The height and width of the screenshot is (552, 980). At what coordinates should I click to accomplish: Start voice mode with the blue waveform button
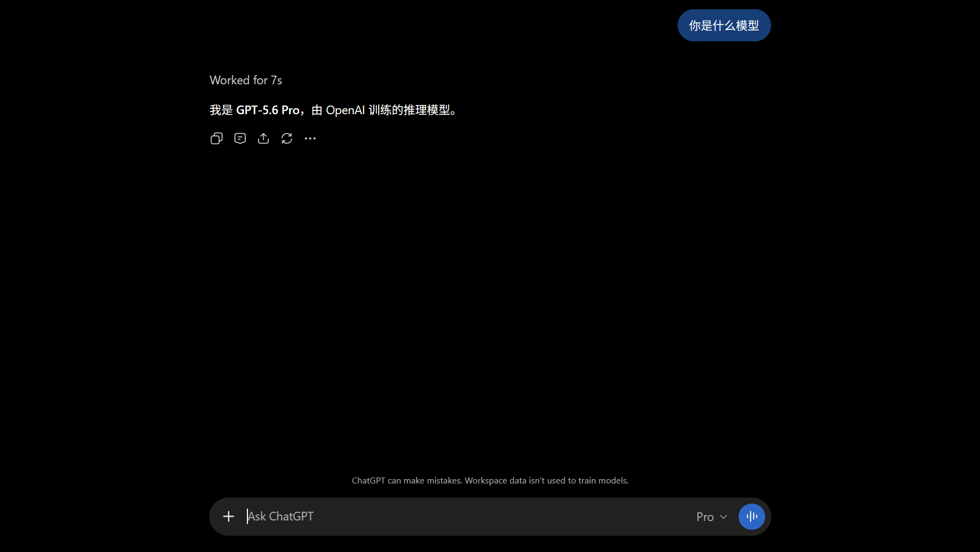(x=752, y=517)
